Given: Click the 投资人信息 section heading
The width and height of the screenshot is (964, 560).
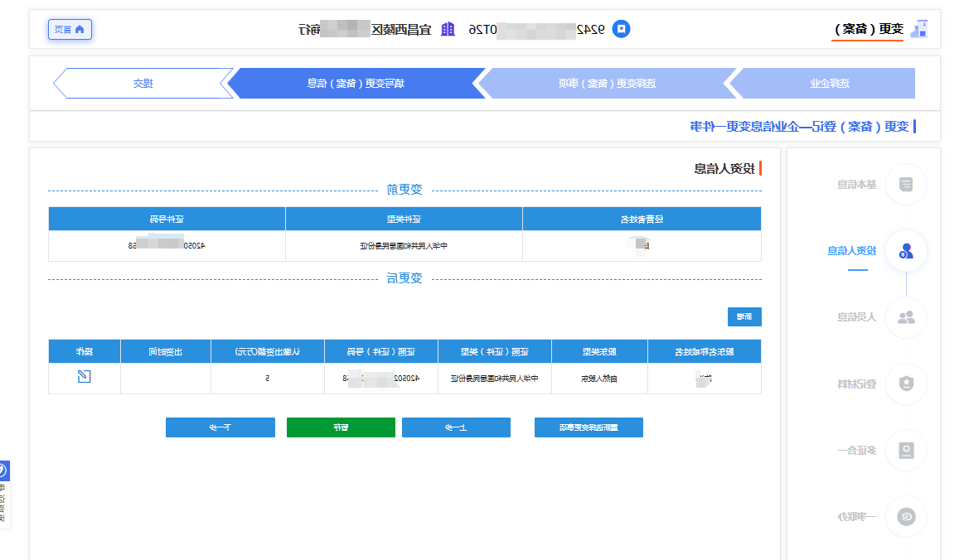Looking at the screenshot, I should 724,168.
